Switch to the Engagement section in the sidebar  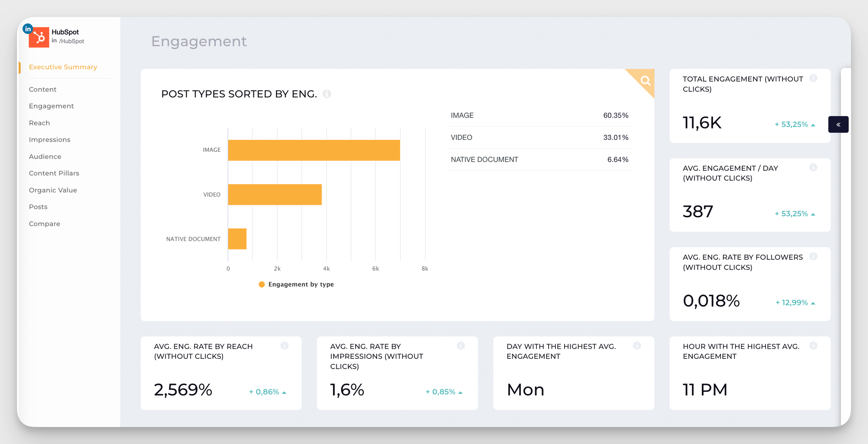click(51, 106)
